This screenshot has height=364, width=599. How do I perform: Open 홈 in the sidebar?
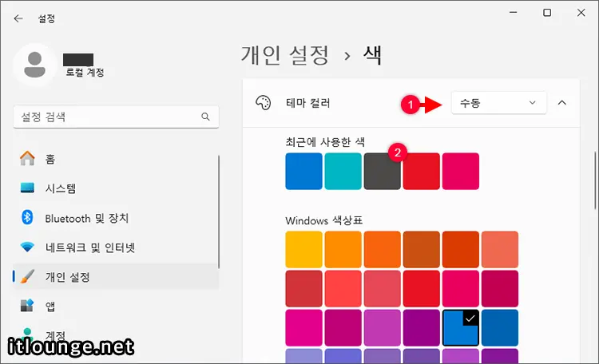tap(116, 158)
